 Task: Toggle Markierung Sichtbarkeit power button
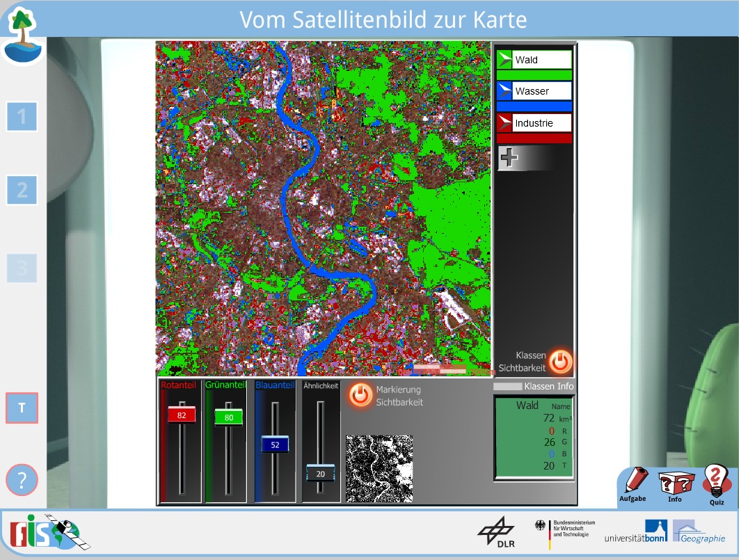(360, 394)
